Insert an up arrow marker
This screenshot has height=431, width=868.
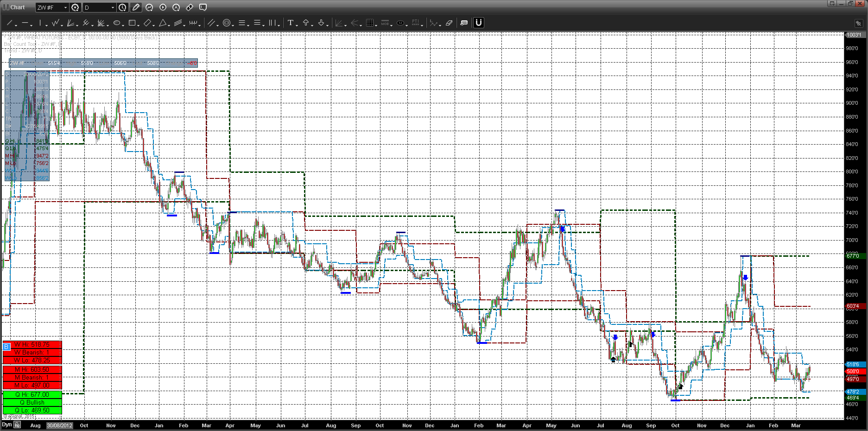[306, 23]
